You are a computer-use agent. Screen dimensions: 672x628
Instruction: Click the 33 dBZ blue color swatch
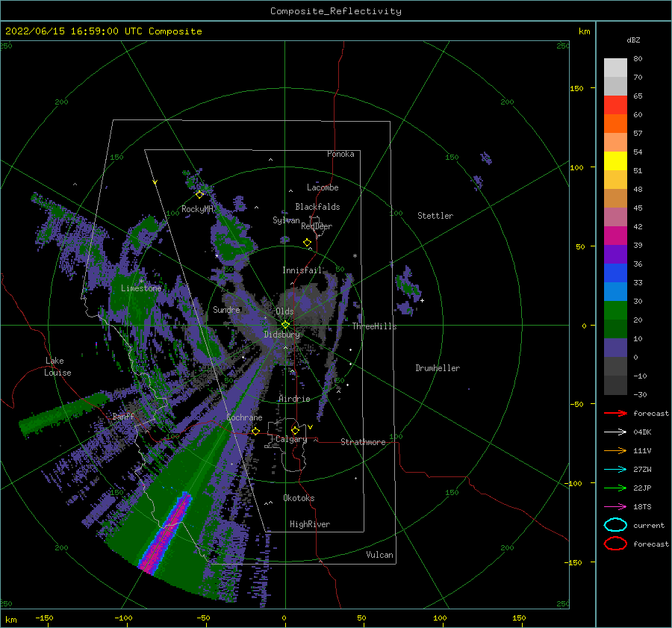click(615, 273)
